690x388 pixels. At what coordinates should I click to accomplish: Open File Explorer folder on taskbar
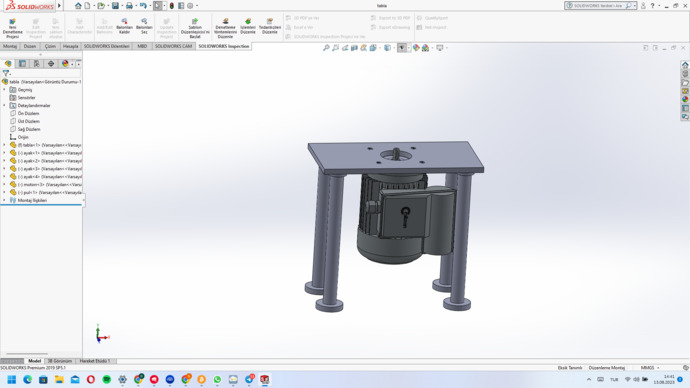click(x=59, y=379)
